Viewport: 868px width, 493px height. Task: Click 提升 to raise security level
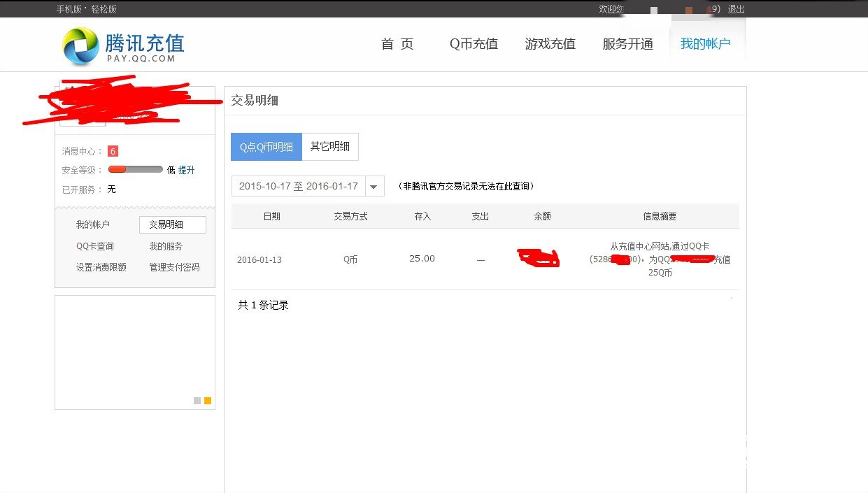(187, 170)
